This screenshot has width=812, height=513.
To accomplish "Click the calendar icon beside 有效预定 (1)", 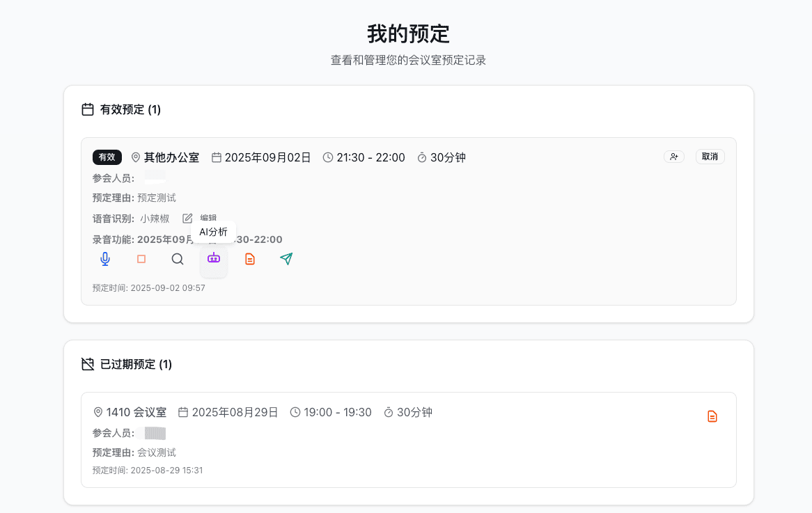I will coord(88,109).
